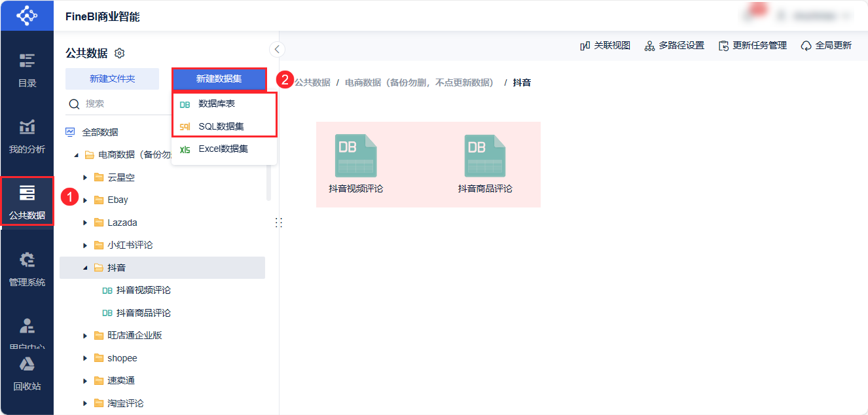Image resolution: width=868 pixels, height=415 pixels.
Task: Expand the 旺店通企业版 folder
Action: (x=85, y=336)
